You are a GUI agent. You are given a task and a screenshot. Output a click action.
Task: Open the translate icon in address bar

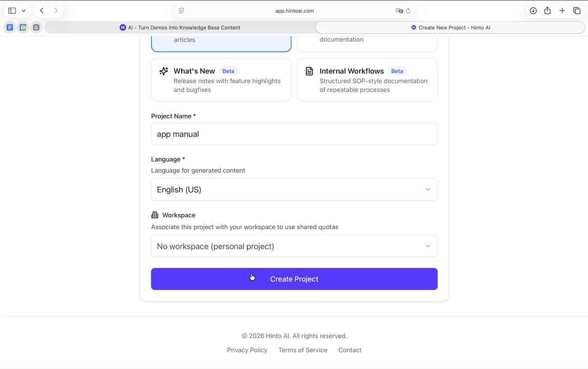coord(399,11)
